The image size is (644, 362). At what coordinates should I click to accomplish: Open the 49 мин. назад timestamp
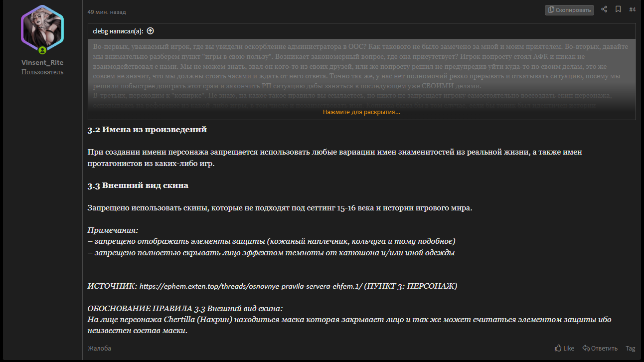107,12
